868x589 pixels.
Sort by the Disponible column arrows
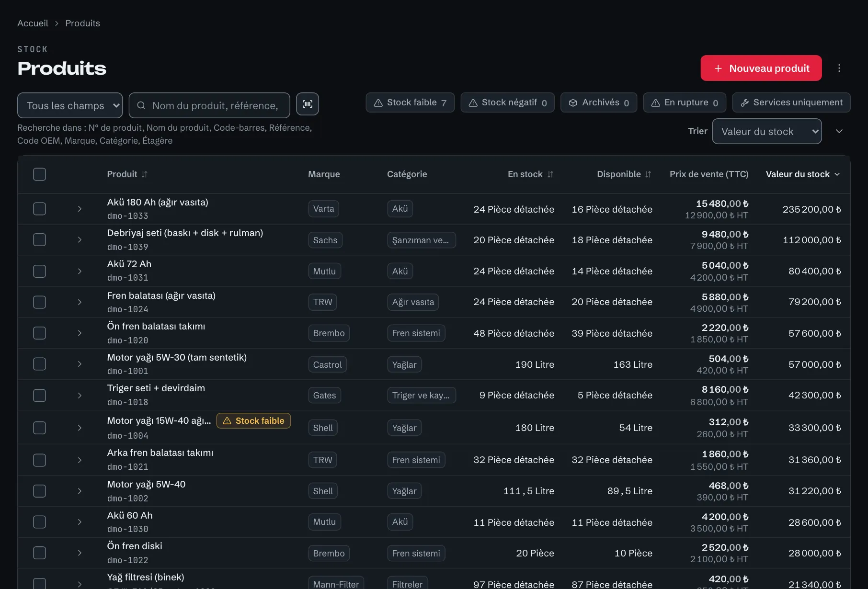[x=648, y=174]
